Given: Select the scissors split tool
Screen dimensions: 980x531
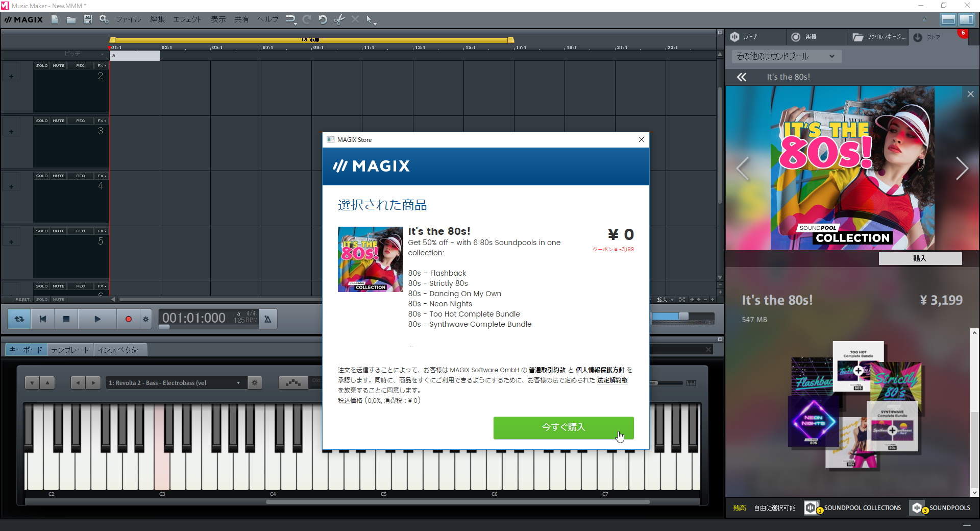Looking at the screenshot, I should (339, 19).
